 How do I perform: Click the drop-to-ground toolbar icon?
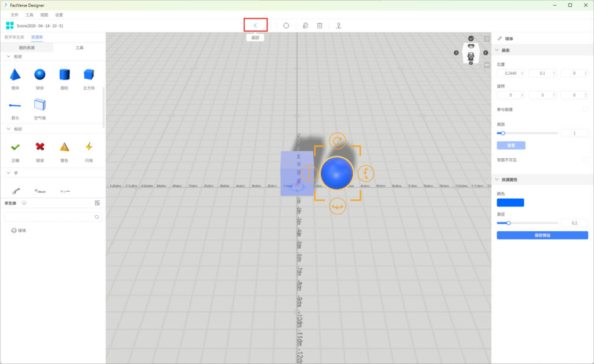point(339,26)
